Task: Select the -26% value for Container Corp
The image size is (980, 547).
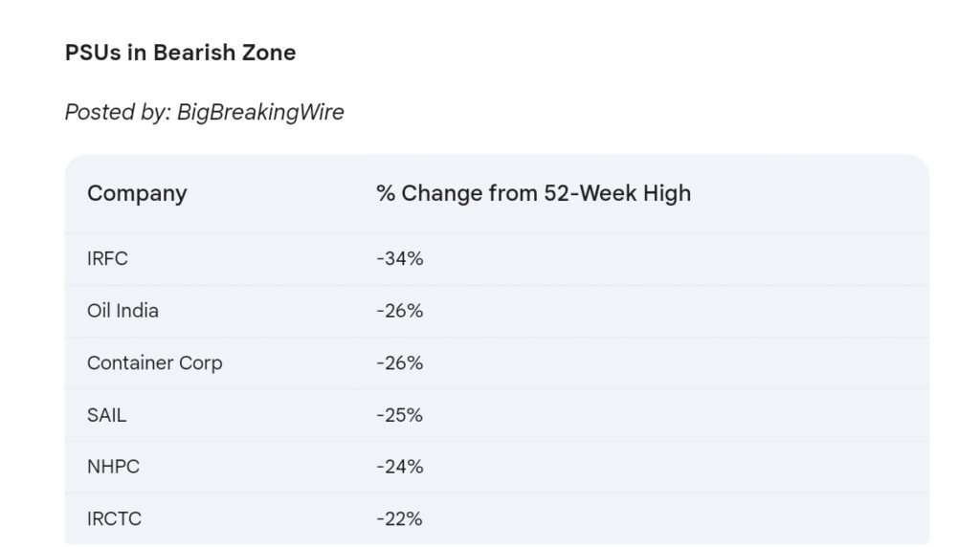Action: 399,362
